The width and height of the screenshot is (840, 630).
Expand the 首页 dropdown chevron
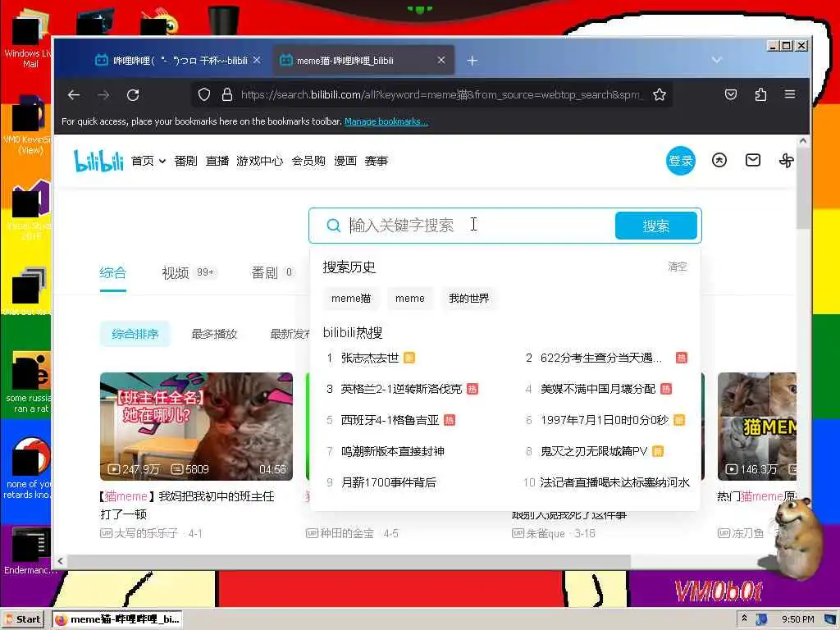coord(162,161)
